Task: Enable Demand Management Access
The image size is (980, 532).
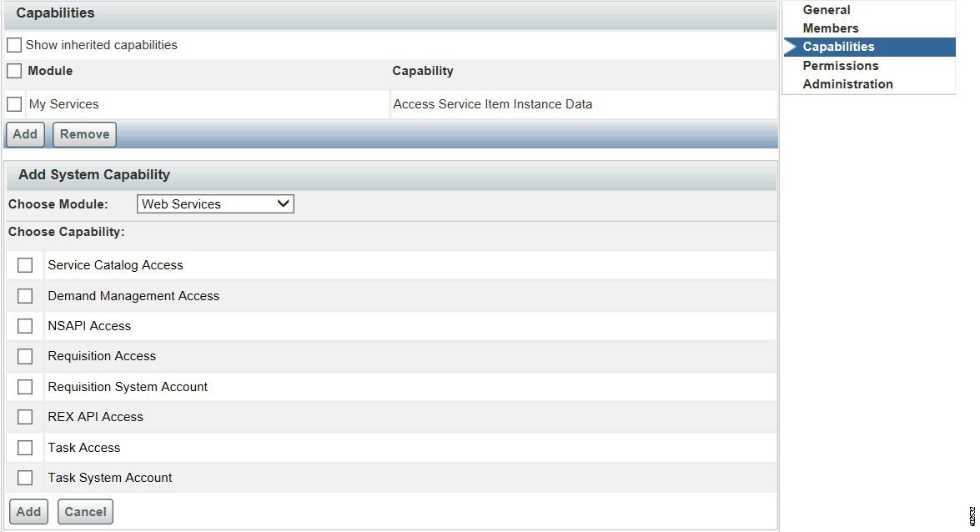Action: coord(24,295)
